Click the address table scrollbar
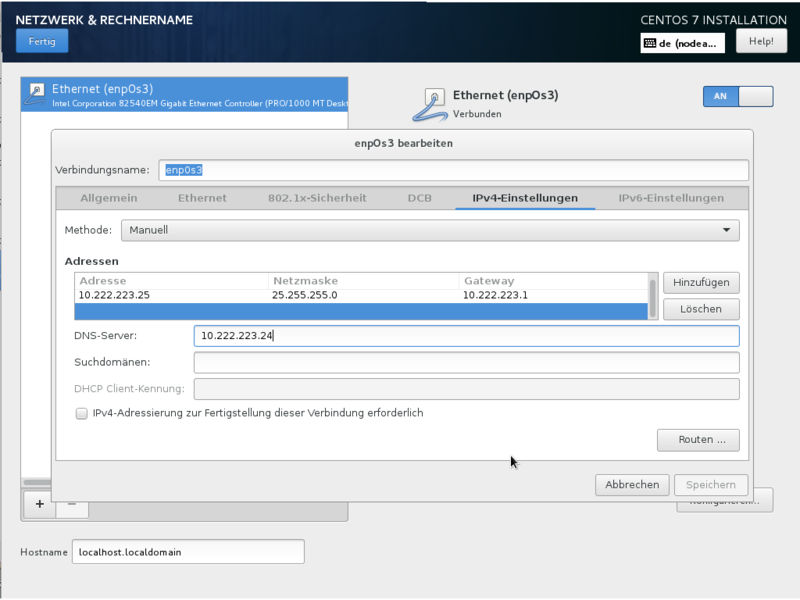800x600 pixels. pos(653,296)
